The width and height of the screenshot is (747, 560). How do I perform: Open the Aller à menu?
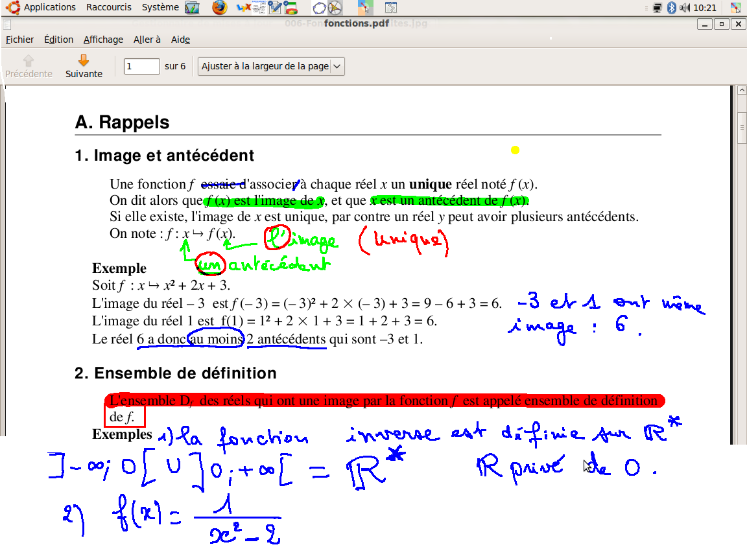[147, 40]
